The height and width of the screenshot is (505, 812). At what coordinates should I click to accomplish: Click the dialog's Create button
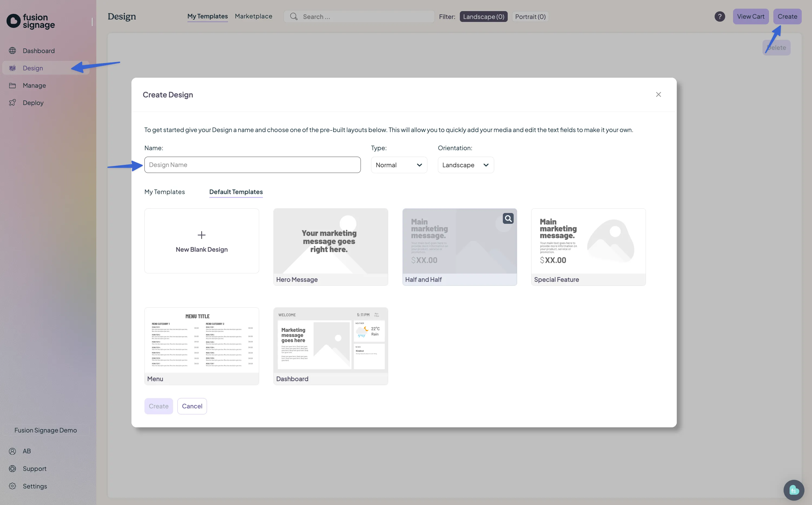tap(159, 406)
